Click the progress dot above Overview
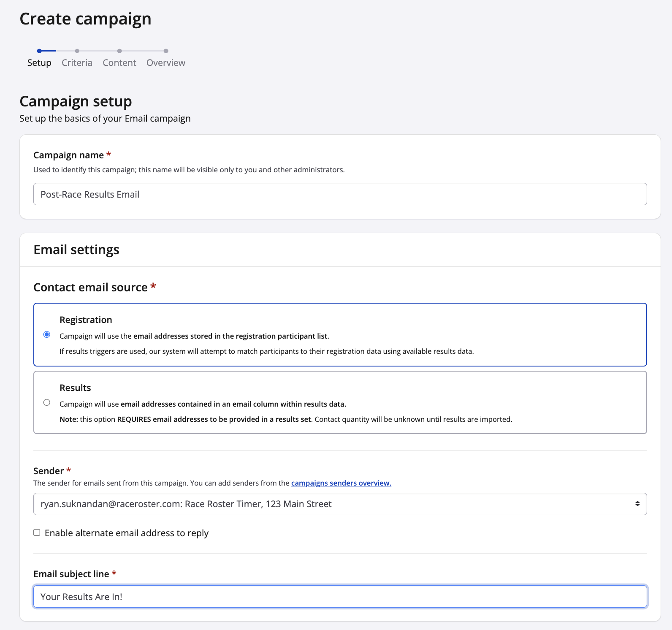672x630 pixels. [166, 51]
